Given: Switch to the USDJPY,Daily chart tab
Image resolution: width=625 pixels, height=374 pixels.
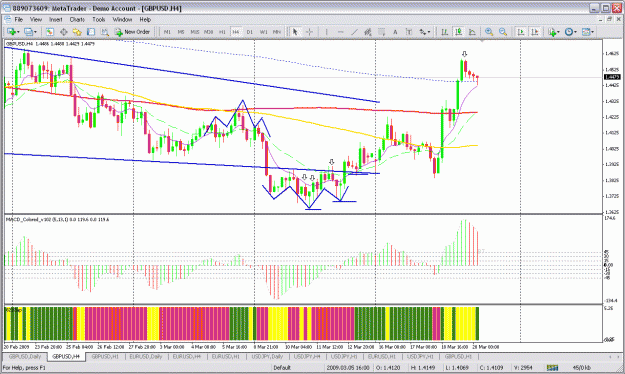Looking at the screenshot, I should pos(267,356).
